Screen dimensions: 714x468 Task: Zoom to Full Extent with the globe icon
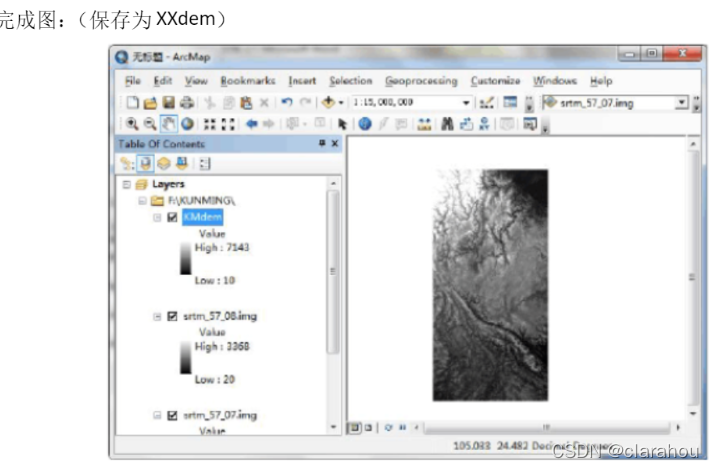point(187,124)
